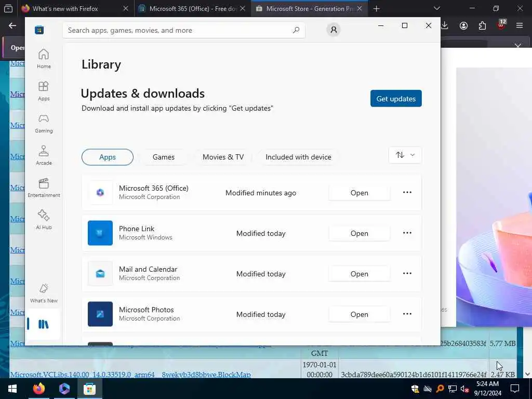
Task: Open the user profile account icon
Action: tap(334, 30)
